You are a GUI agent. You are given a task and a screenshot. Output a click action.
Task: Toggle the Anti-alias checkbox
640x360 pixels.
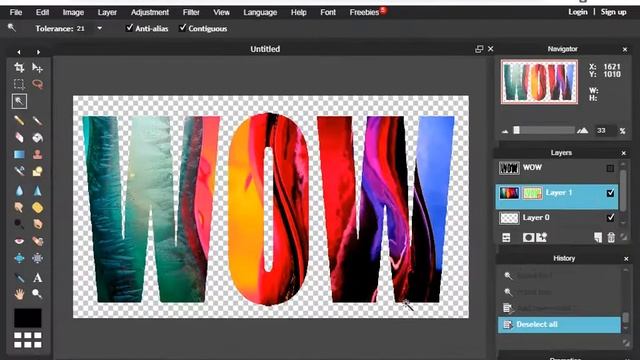tap(130, 28)
